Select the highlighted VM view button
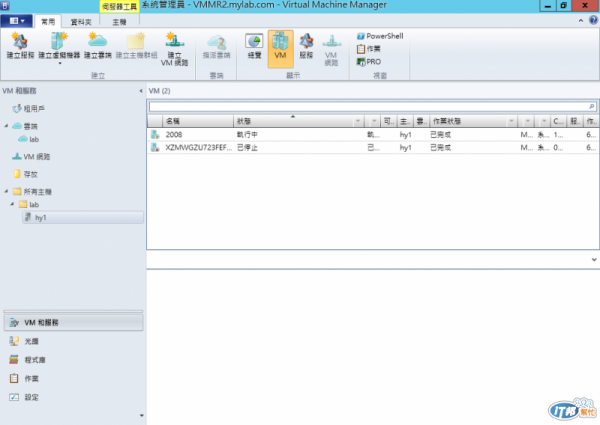 [280, 49]
